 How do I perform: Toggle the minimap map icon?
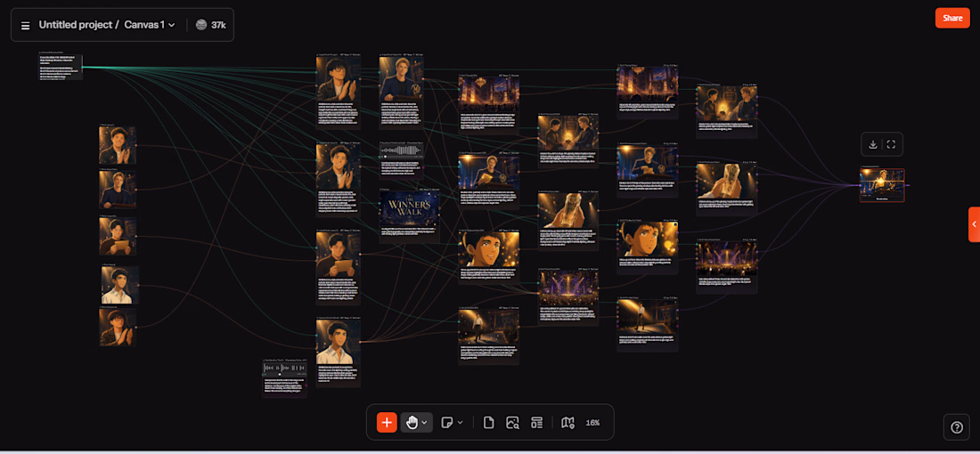568,423
